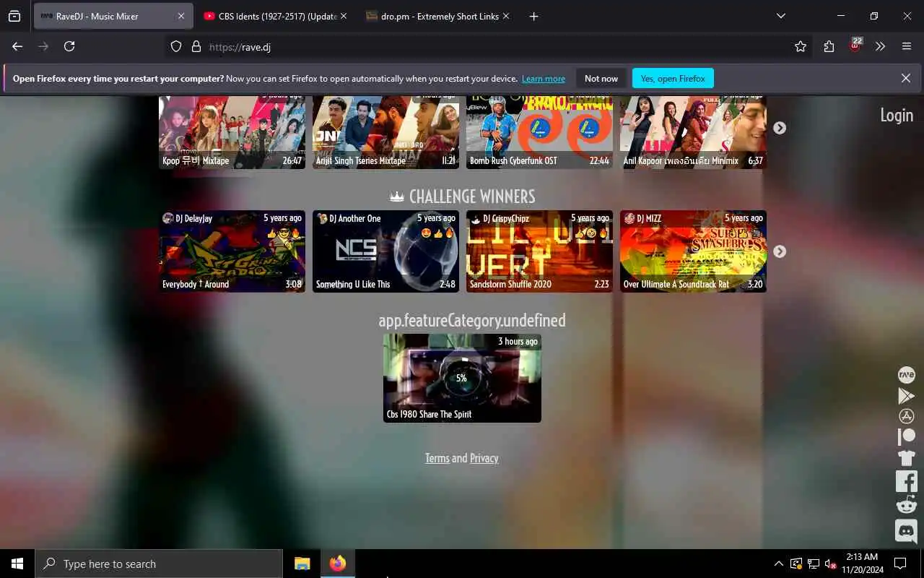The width and height of the screenshot is (924, 578).
Task: Dismiss the Firefox startup notification bar
Action: pos(905,78)
